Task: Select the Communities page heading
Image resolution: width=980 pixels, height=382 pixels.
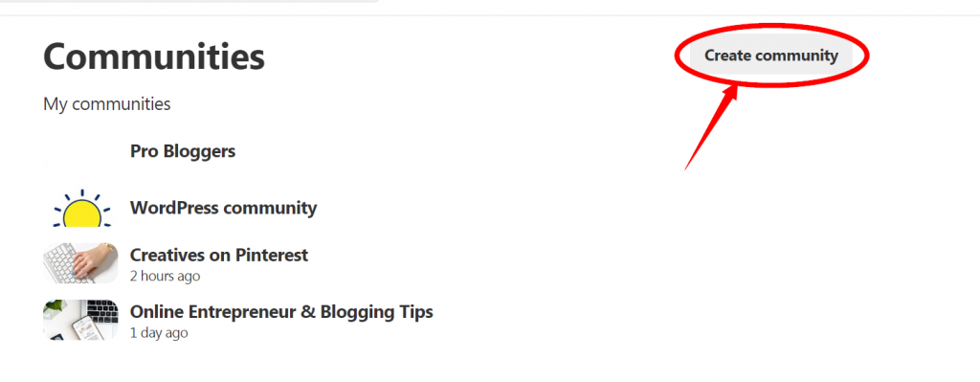Action: [x=154, y=56]
